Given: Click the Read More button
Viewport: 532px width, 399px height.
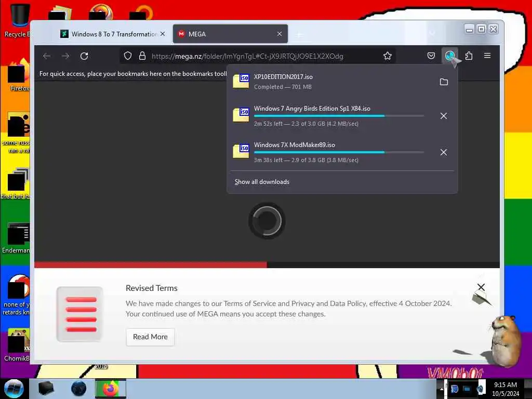Looking at the screenshot, I should click(x=150, y=337).
